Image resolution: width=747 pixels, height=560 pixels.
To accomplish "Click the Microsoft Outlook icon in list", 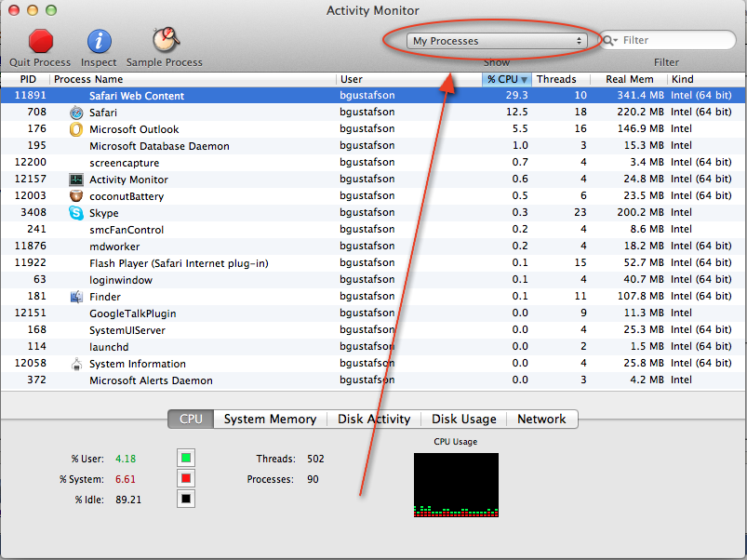I will (76, 129).
